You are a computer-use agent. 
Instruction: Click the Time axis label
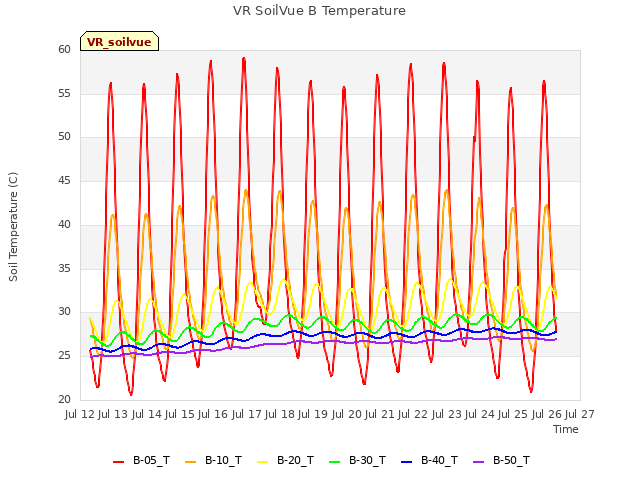566,429
